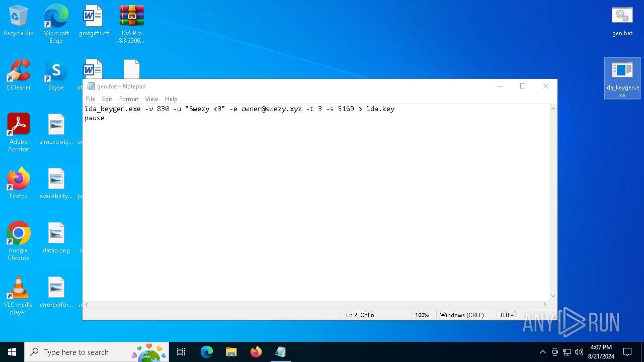Select the errorperfor image file icon
The width and height of the screenshot is (644, 362).
click(56, 293)
